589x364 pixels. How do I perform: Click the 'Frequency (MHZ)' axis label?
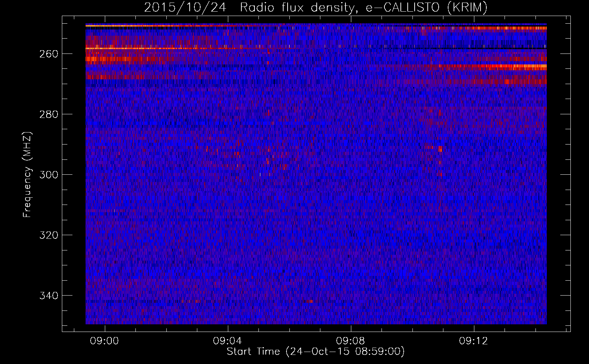click(27, 174)
